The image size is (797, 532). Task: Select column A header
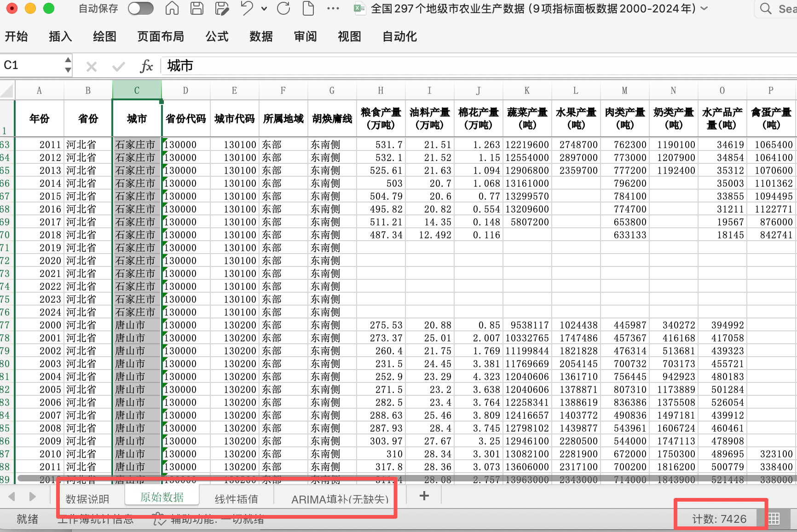click(x=40, y=91)
